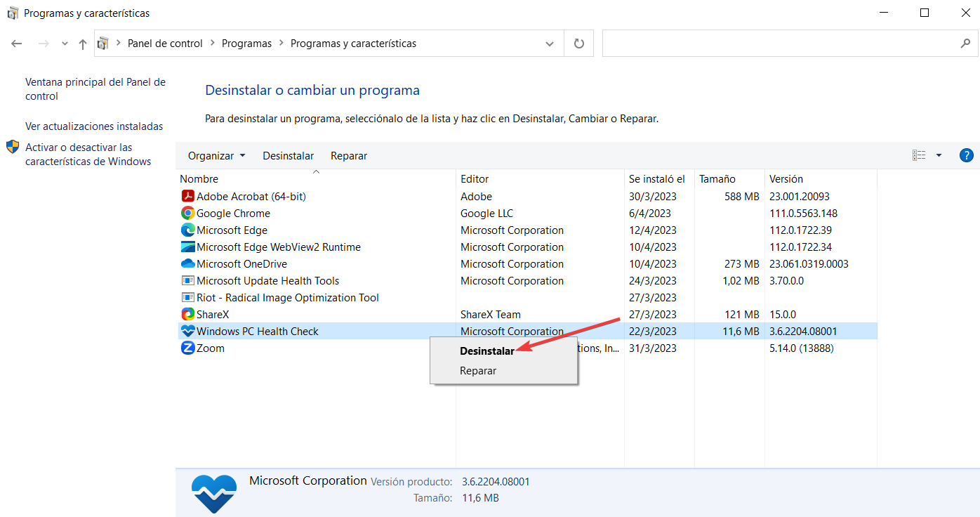Click the Windows PC Health Check icon
Viewport: 980px width, 517px height.
[187, 332]
